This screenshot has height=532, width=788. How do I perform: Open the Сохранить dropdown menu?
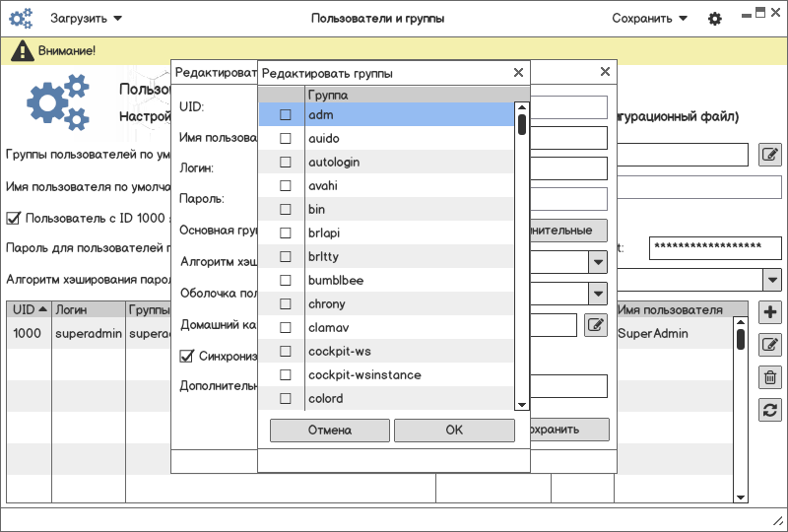[x=649, y=19]
